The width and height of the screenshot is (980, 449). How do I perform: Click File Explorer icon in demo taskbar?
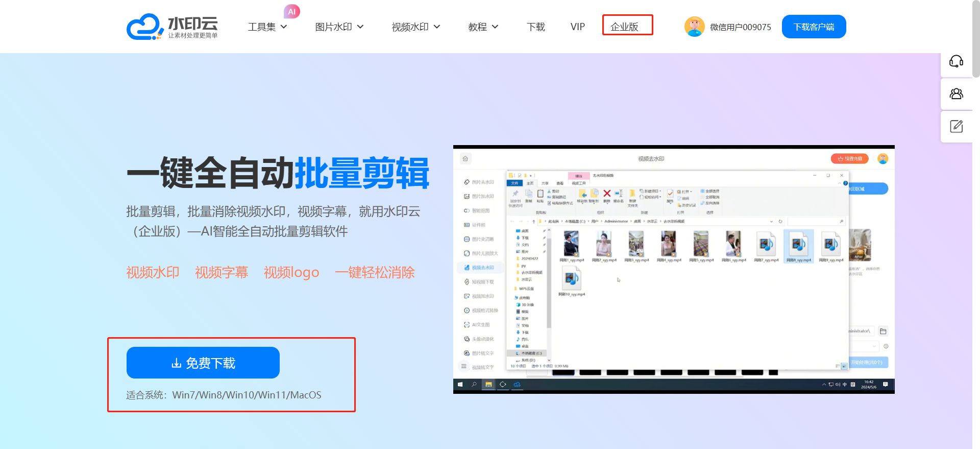coord(488,385)
